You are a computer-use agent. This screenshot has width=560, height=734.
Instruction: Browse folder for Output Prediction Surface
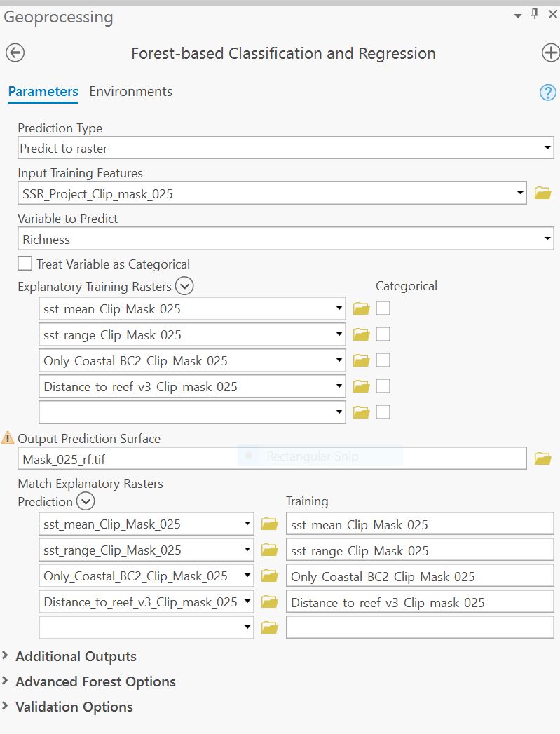coord(542,459)
